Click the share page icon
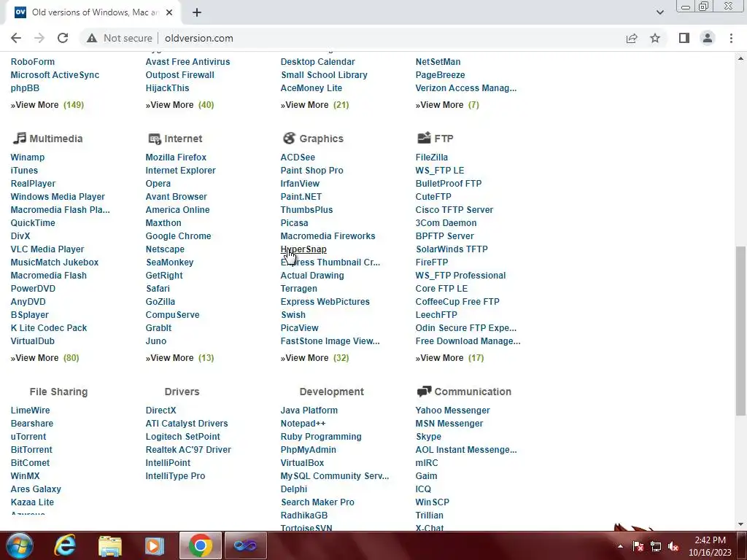The image size is (747, 560). (632, 38)
